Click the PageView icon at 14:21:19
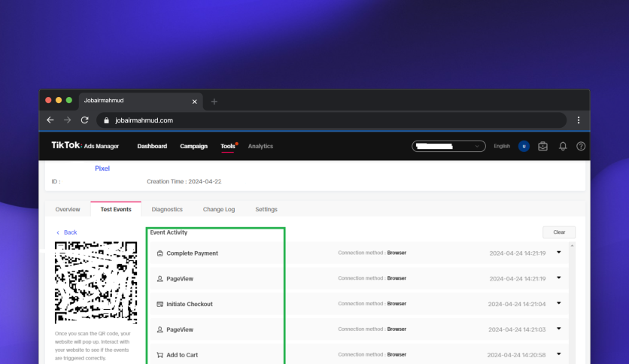Screen dimensions: 629x364 (x=160, y=278)
